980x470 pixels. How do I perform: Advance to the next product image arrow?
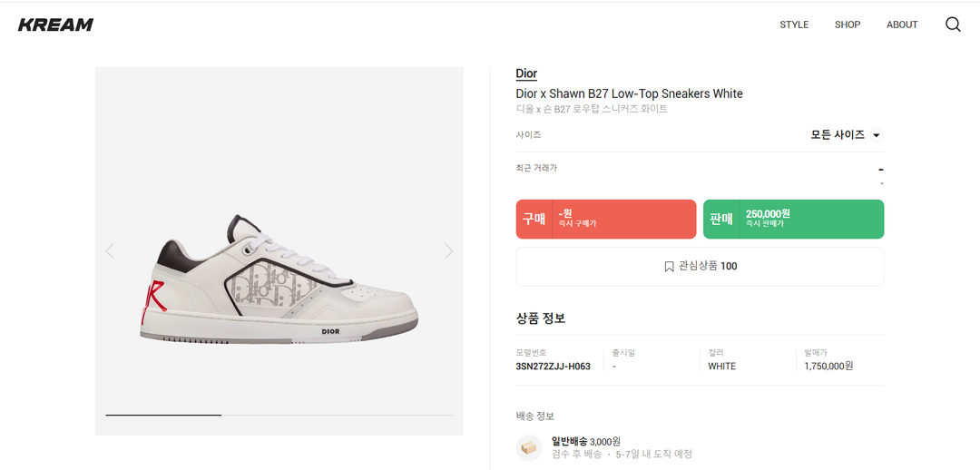448,251
